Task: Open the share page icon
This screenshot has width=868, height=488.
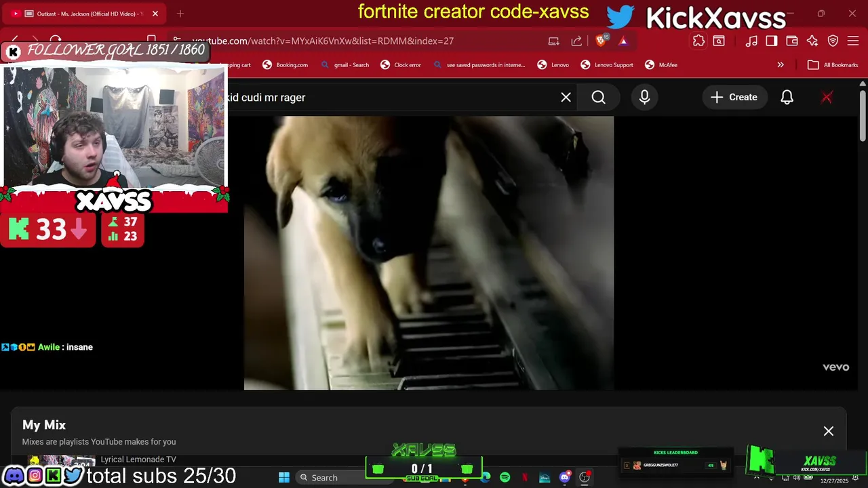Action: (576, 41)
